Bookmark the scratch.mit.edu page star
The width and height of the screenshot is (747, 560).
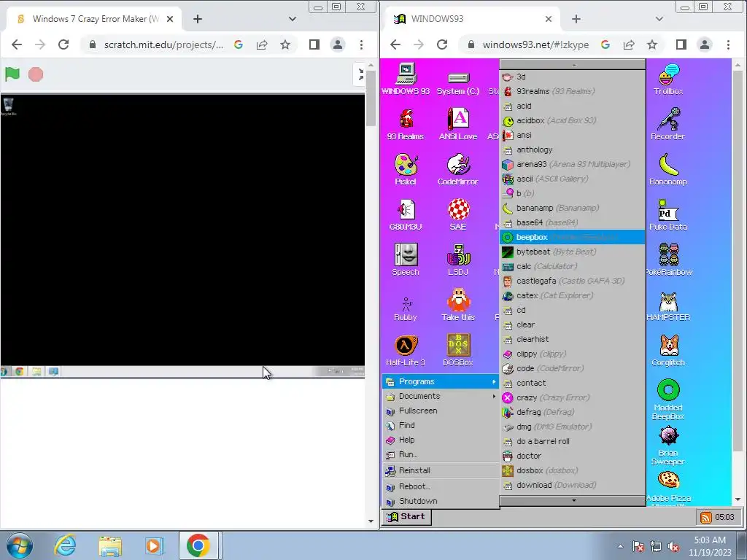pyautogui.click(x=285, y=44)
